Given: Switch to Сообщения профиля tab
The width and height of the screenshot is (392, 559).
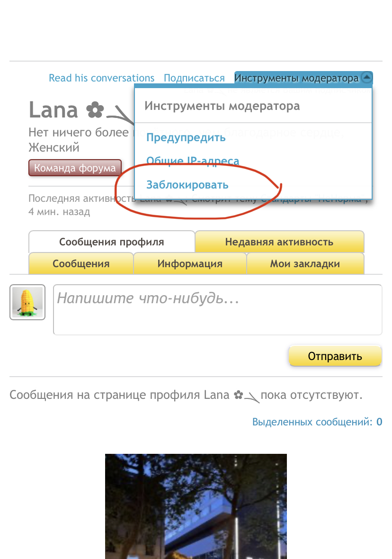Looking at the screenshot, I should (112, 242).
